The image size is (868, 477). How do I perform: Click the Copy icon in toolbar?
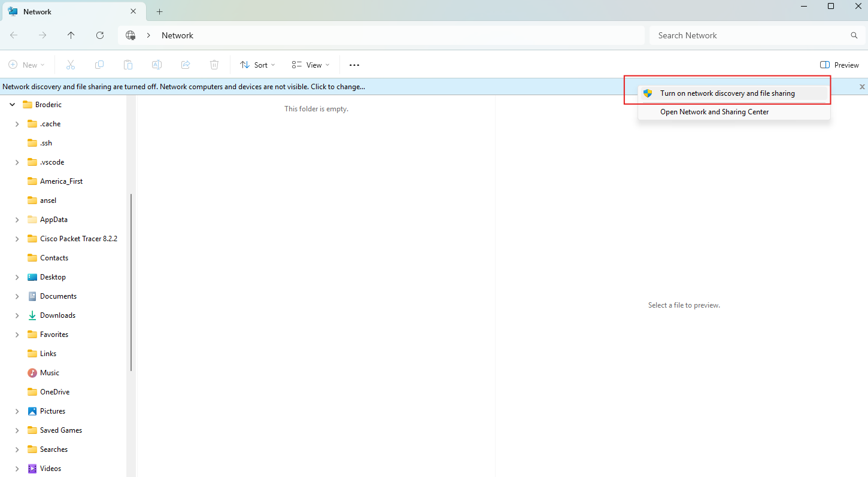click(99, 65)
